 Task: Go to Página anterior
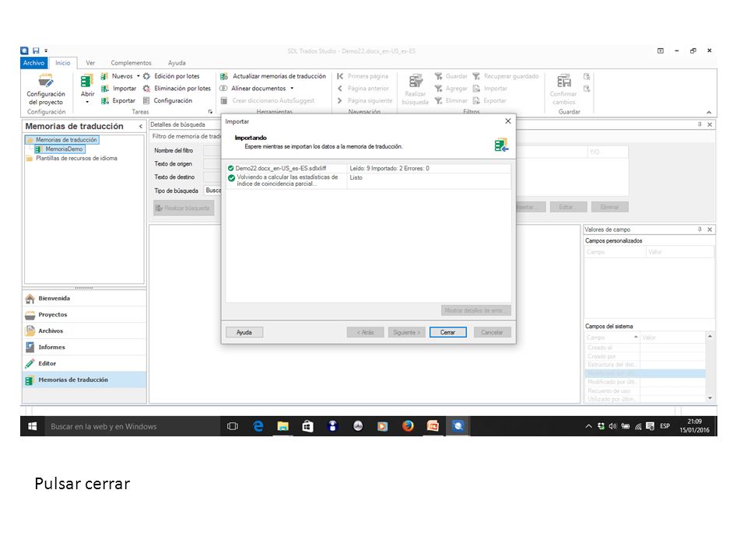[363, 89]
